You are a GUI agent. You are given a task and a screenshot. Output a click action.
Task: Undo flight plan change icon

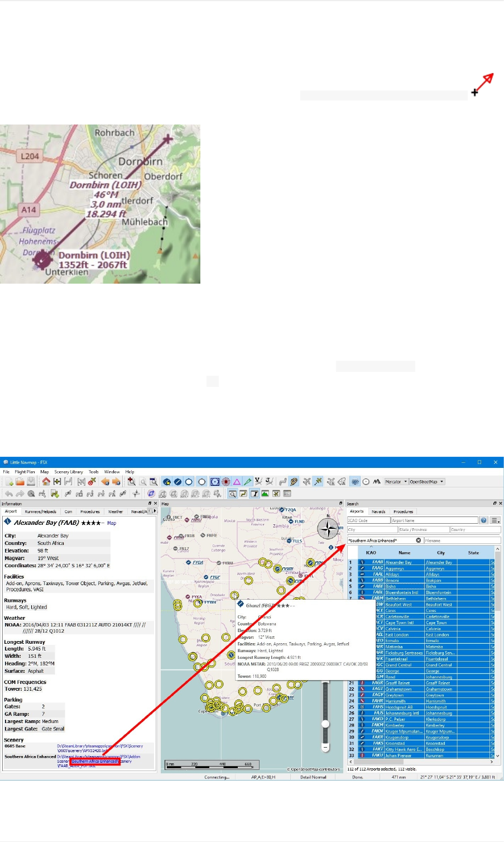coord(9,494)
